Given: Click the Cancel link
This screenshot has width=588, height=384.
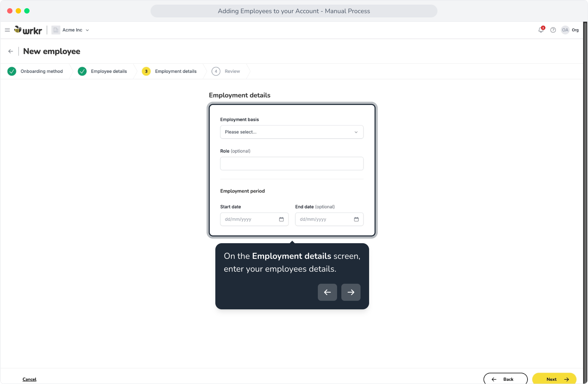Looking at the screenshot, I should click(30, 379).
